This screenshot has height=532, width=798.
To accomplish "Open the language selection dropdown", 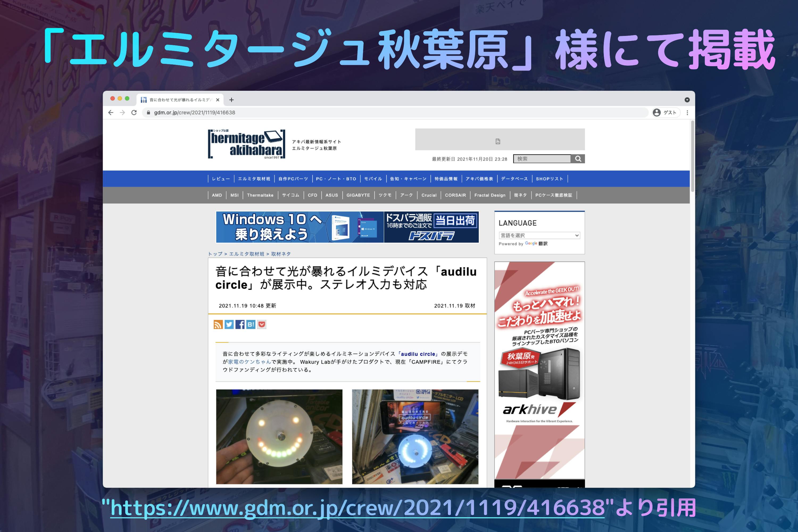I will click(x=539, y=235).
